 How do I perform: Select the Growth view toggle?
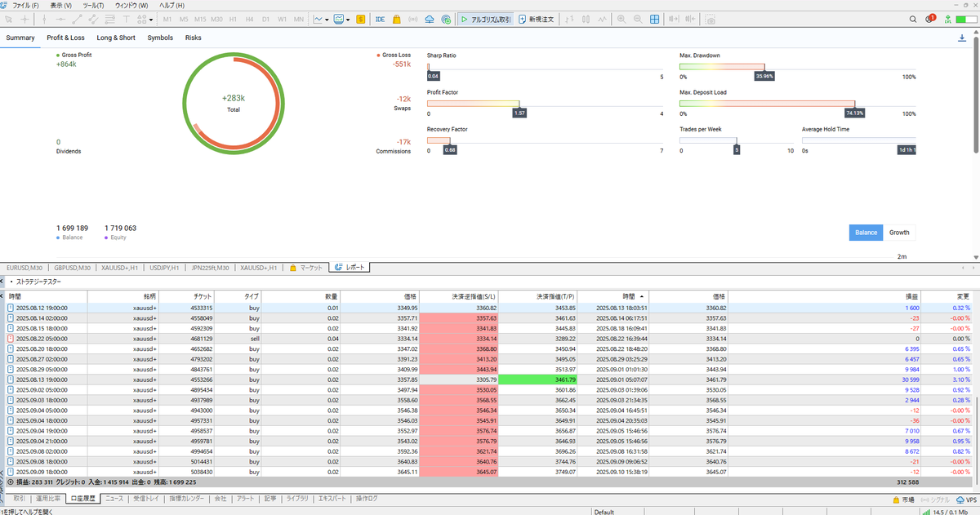[899, 233]
